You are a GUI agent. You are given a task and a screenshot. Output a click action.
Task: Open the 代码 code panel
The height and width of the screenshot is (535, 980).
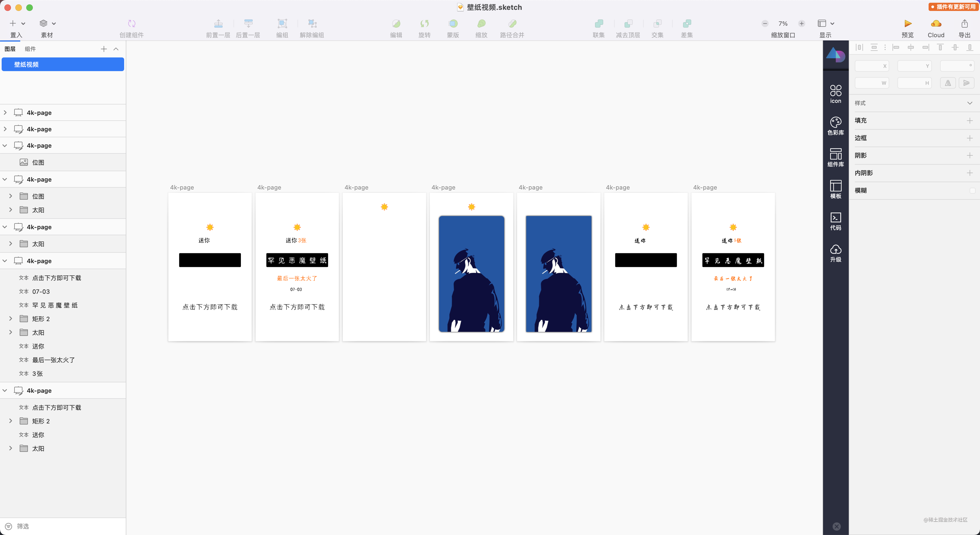tap(836, 221)
